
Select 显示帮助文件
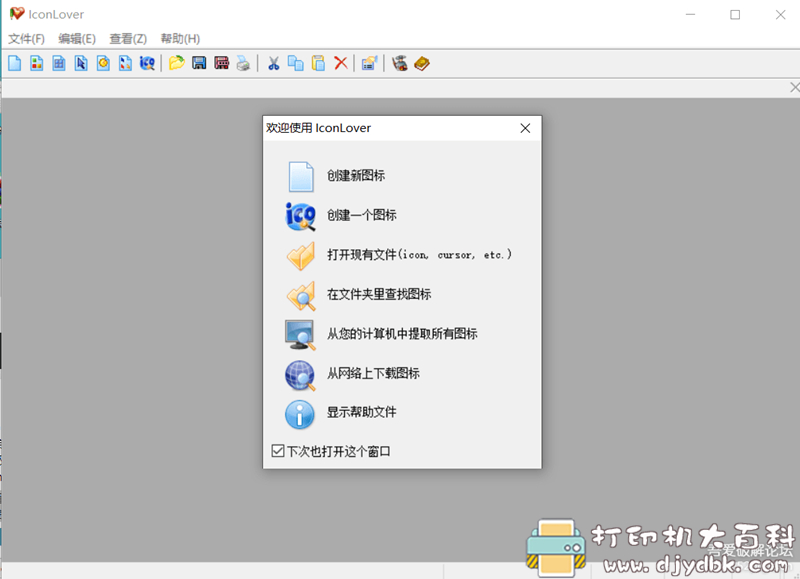pyautogui.click(x=361, y=412)
